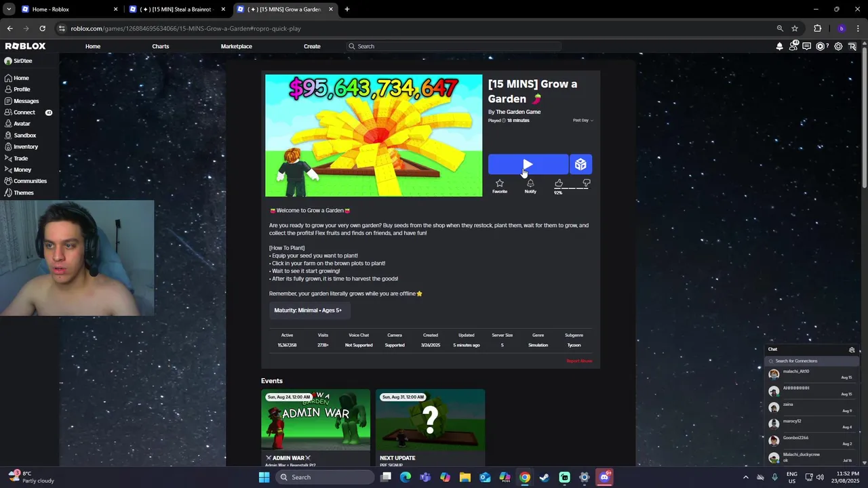This screenshot has width=868, height=488.
Task: Give the game a thumbs up
Action: 559,183
